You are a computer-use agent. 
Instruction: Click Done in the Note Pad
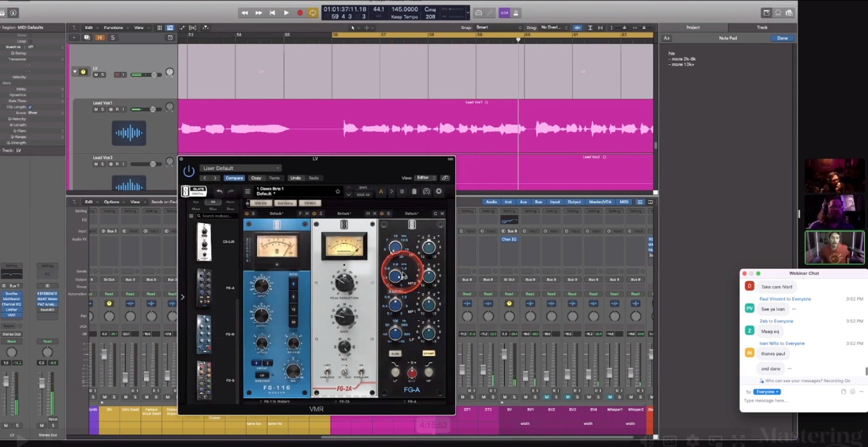[782, 38]
